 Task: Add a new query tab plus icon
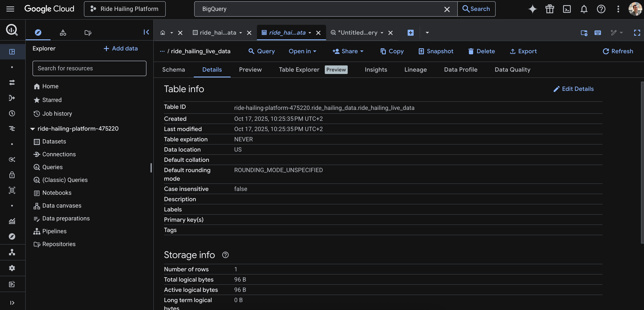click(x=410, y=33)
